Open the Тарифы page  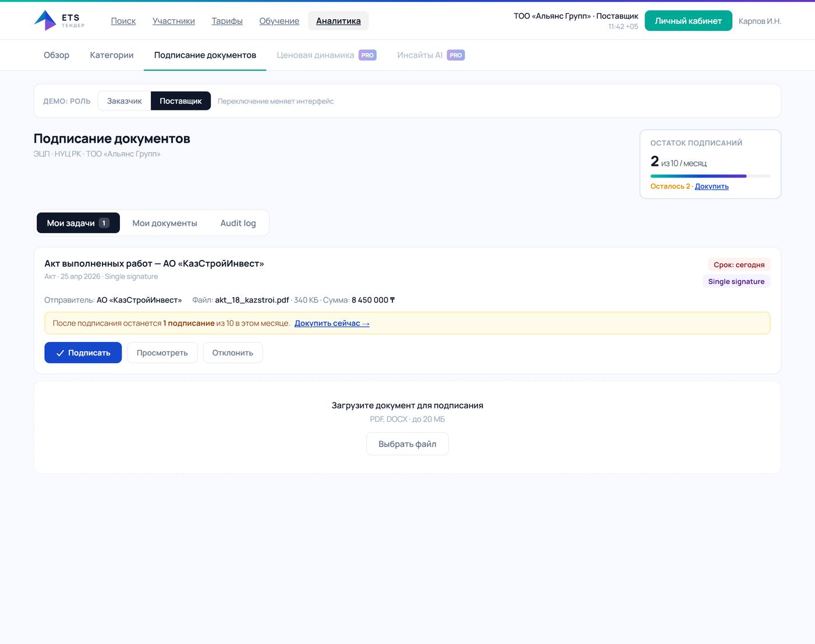[x=227, y=21]
